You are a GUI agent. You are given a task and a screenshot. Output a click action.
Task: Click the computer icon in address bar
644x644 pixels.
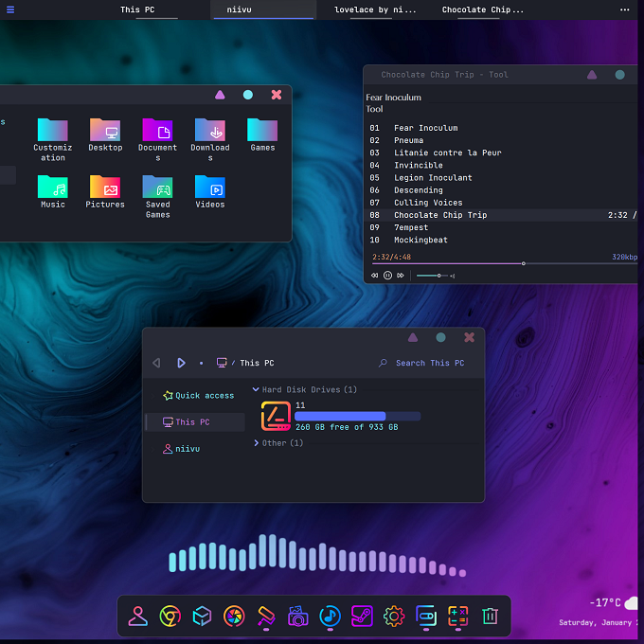coord(222,363)
